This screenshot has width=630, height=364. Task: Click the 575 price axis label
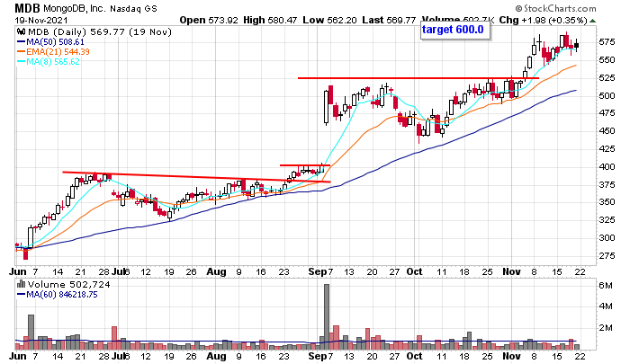tap(607, 42)
